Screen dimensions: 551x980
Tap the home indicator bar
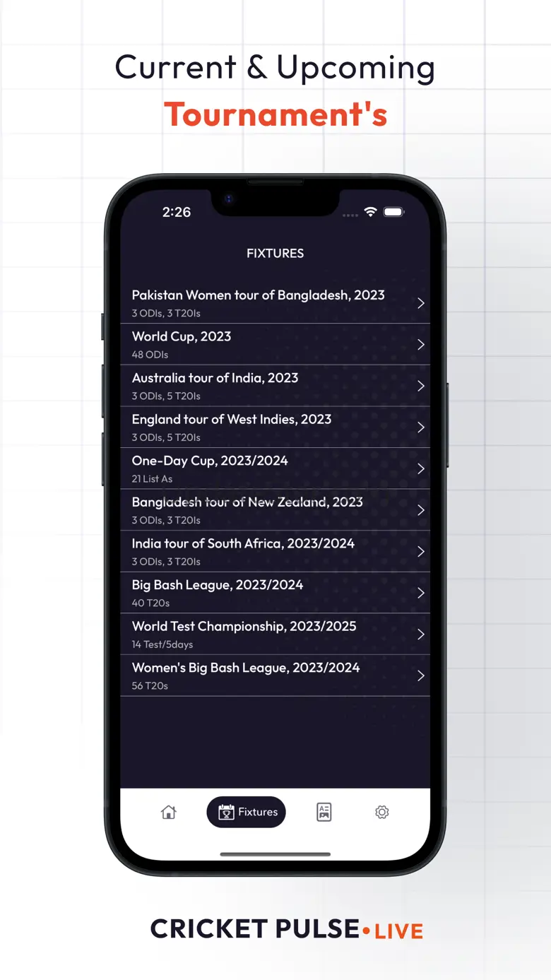pyautogui.click(x=275, y=854)
